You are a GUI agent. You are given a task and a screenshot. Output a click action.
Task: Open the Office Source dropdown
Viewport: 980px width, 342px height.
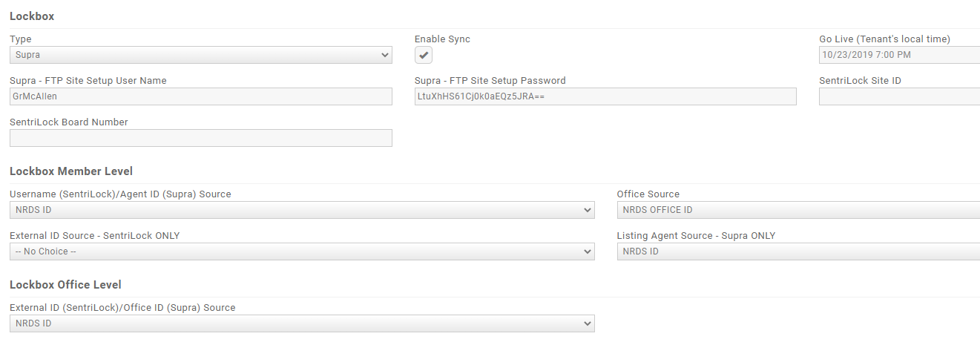pos(798,210)
